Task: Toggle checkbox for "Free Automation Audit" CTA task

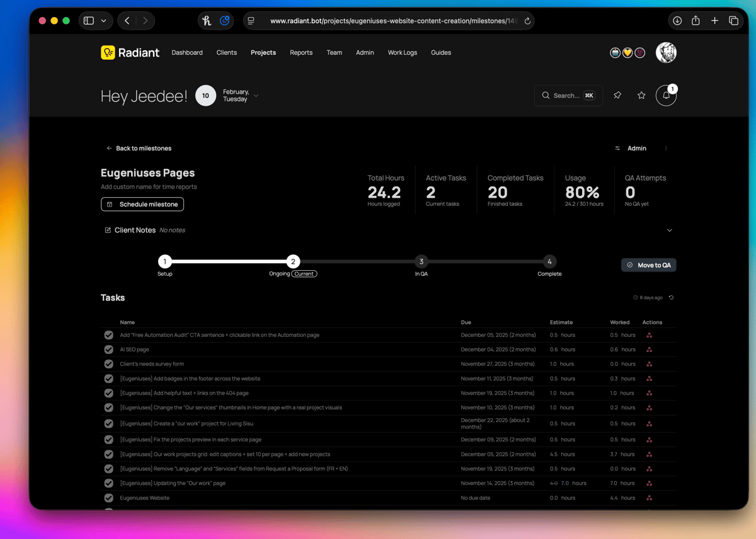Action: (109, 335)
